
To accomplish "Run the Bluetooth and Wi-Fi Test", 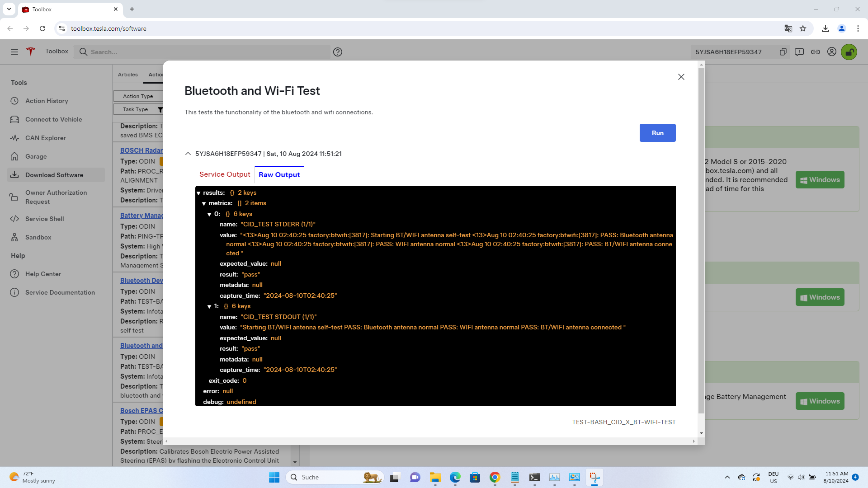I will click(657, 133).
